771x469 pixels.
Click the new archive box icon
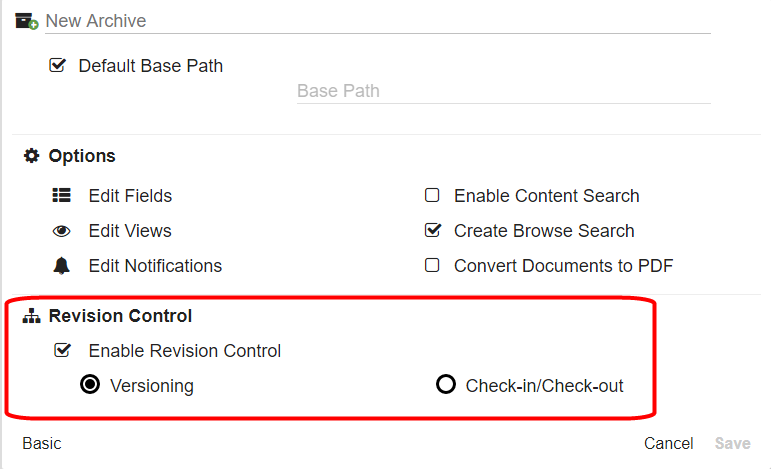tap(27, 20)
